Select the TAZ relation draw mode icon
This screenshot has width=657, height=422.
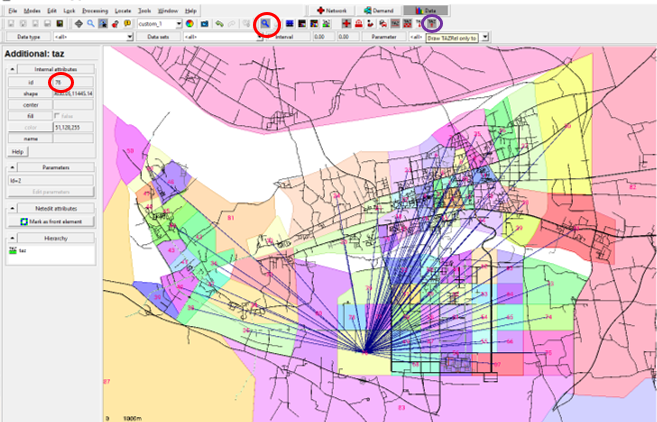[432, 22]
